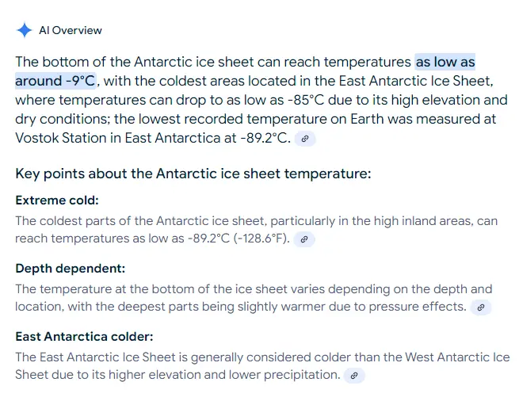Open source link icon after 'pressure effects'

click(481, 307)
